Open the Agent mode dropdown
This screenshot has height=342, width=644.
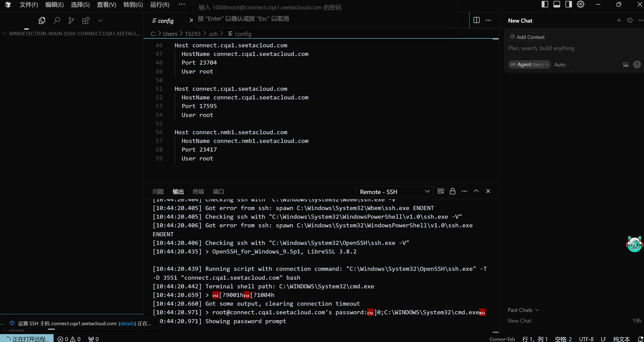click(x=529, y=65)
